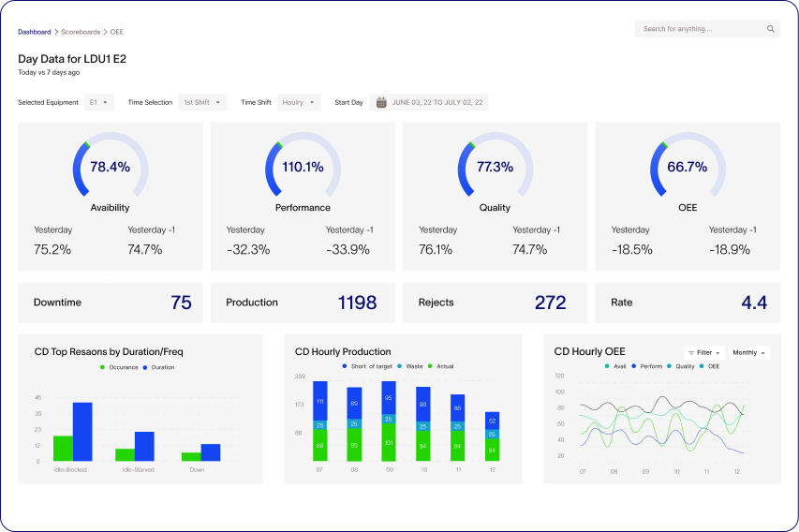
Task: Toggle the Short of target legend item
Action: coord(367,366)
